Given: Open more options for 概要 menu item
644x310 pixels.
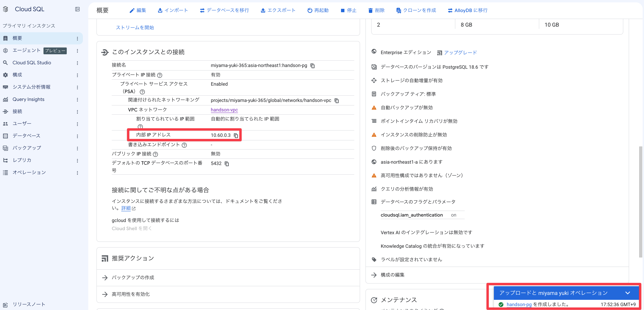Looking at the screenshot, I should pos(77,38).
